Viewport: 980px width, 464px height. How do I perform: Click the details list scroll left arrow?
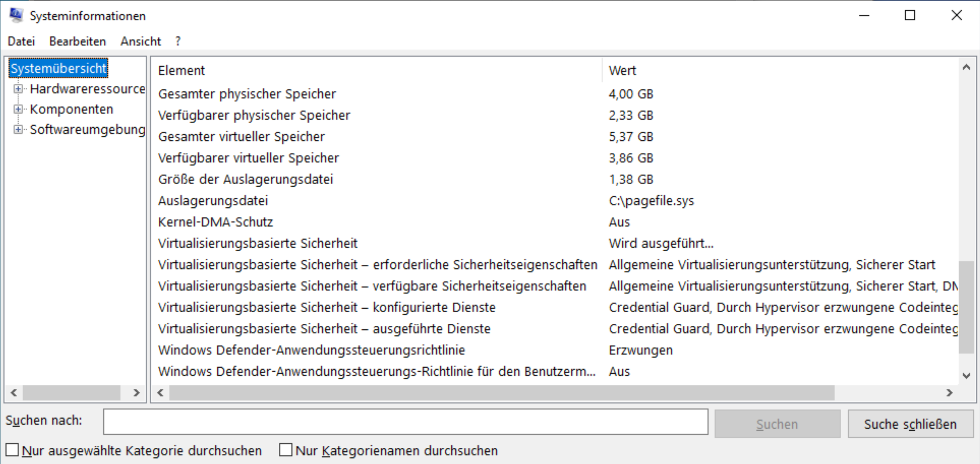pos(160,392)
